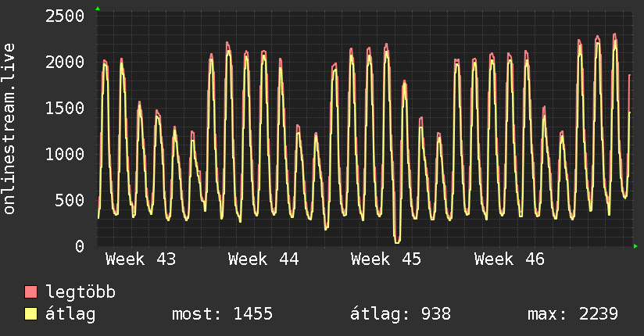The width and height of the screenshot is (644, 336).
Task: Click the 1500 y-axis label
Action: 65,108
